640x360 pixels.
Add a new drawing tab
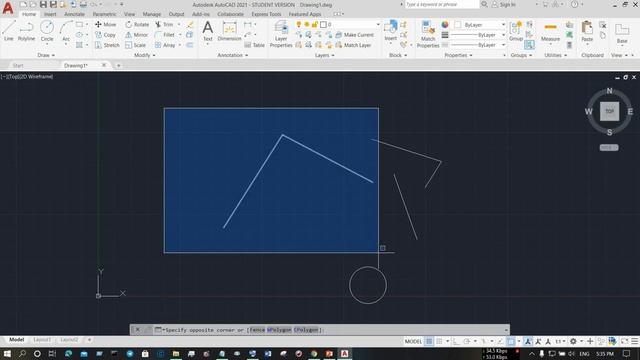tap(118, 65)
